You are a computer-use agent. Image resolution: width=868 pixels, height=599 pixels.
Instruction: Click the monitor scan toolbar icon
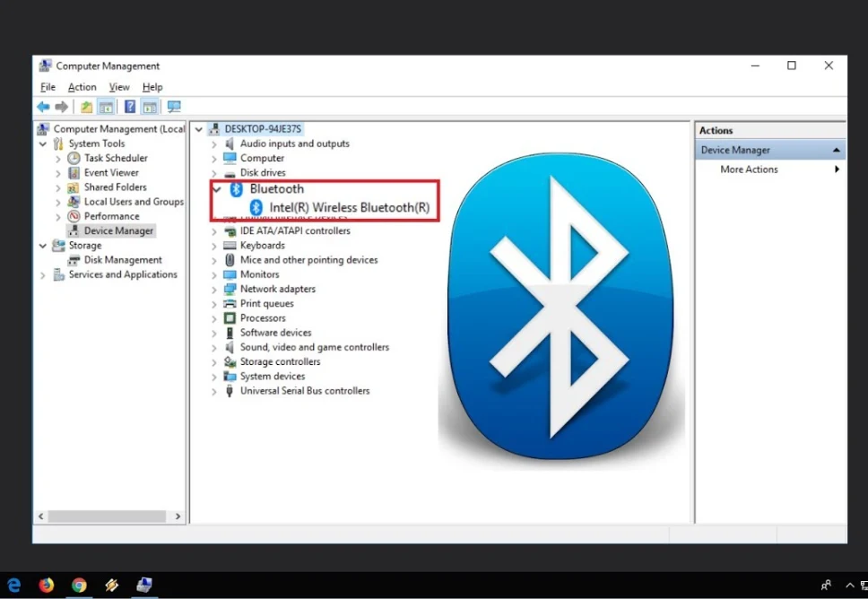tap(174, 107)
